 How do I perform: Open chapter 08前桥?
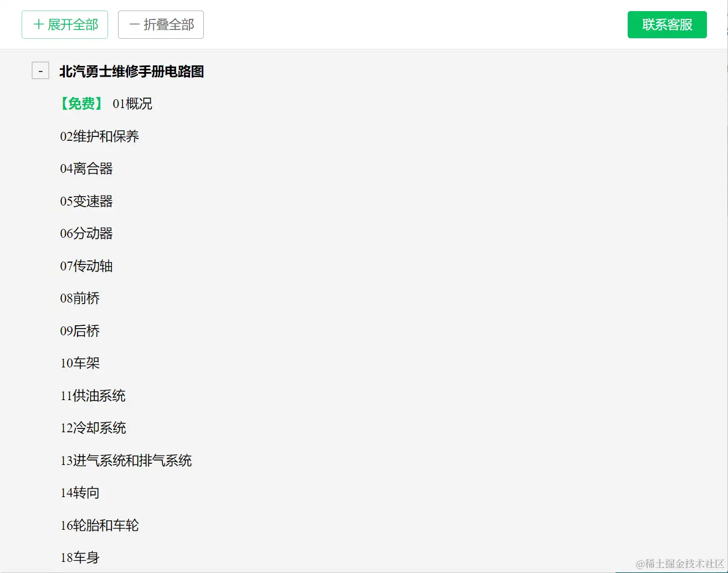(x=80, y=298)
